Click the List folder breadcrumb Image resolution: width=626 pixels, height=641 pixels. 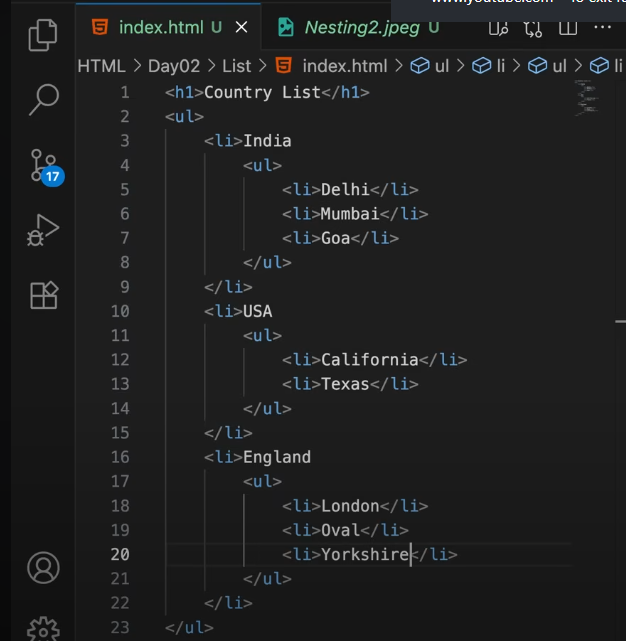click(237, 67)
